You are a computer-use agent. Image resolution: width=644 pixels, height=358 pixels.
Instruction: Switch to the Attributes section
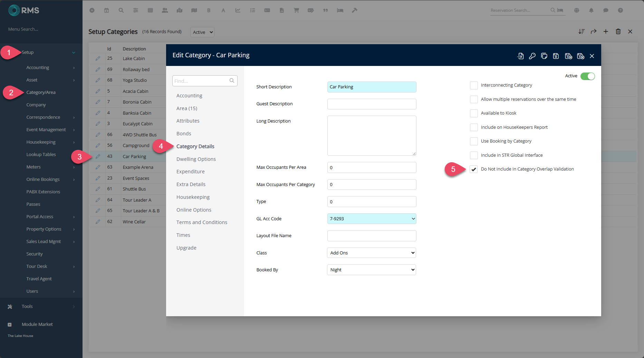coord(188,121)
